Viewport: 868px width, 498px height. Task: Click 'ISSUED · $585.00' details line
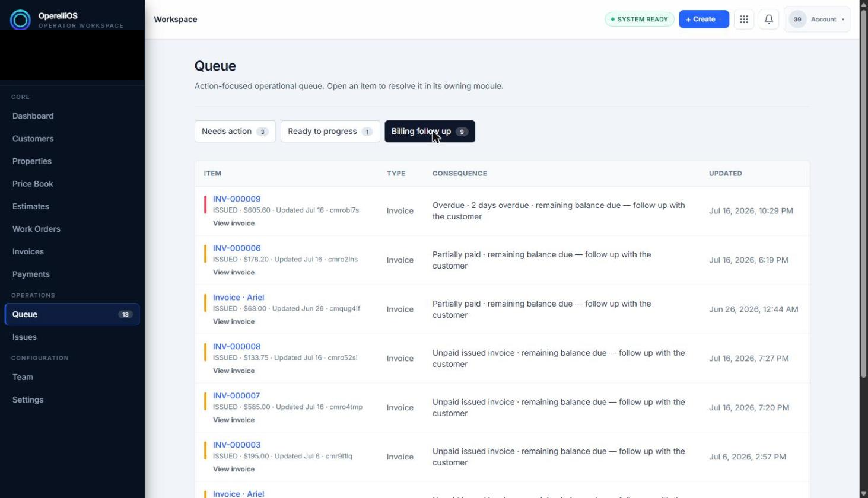point(287,407)
